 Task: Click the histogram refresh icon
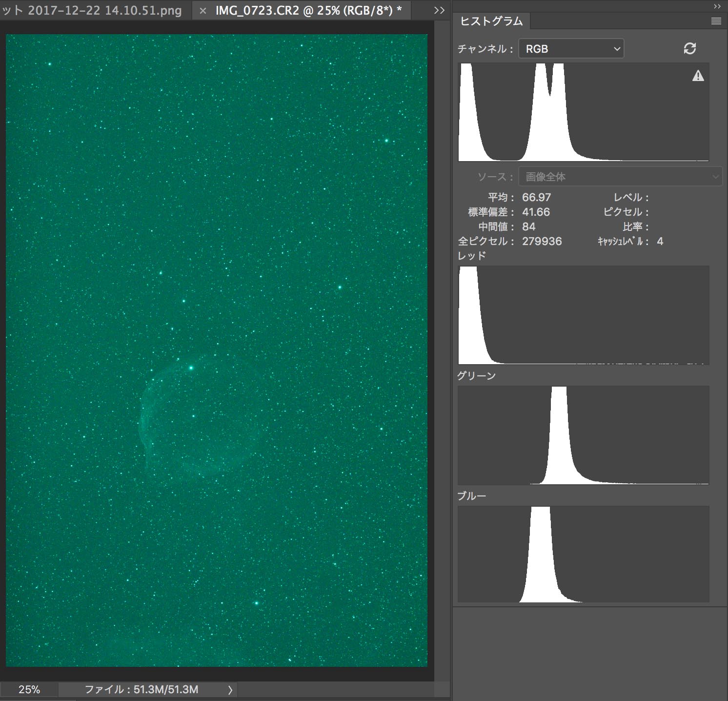[689, 48]
